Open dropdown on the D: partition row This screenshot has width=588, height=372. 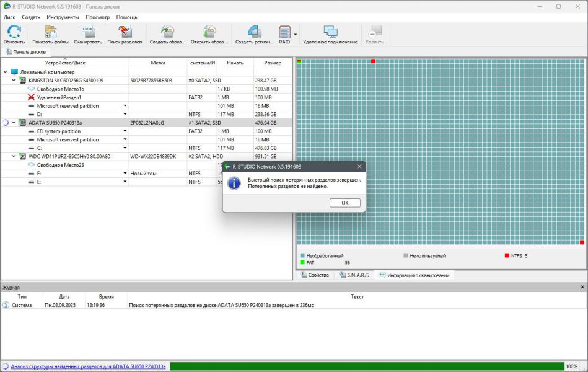click(x=125, y=114)
